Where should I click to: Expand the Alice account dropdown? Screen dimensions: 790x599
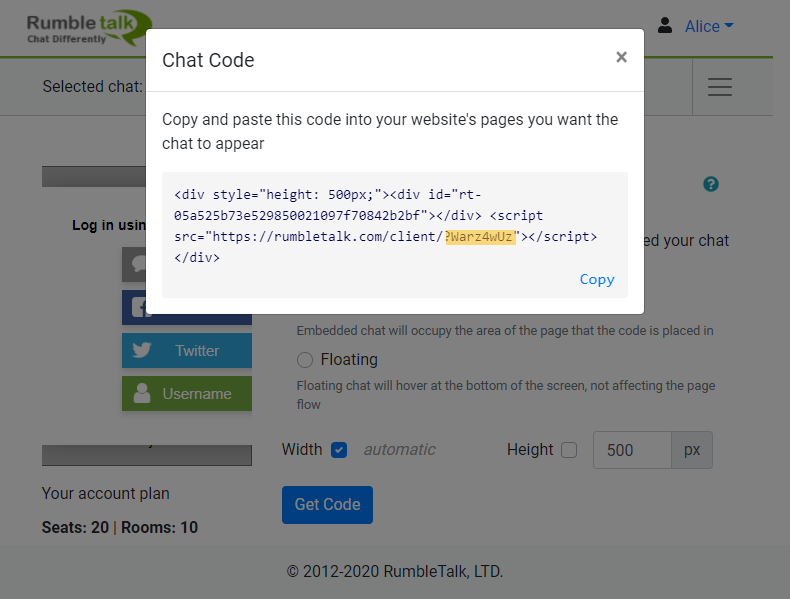pos(709,27)
